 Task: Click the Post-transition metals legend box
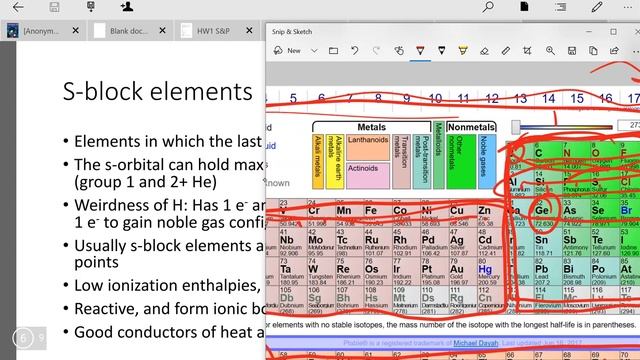tap(422, 162)
